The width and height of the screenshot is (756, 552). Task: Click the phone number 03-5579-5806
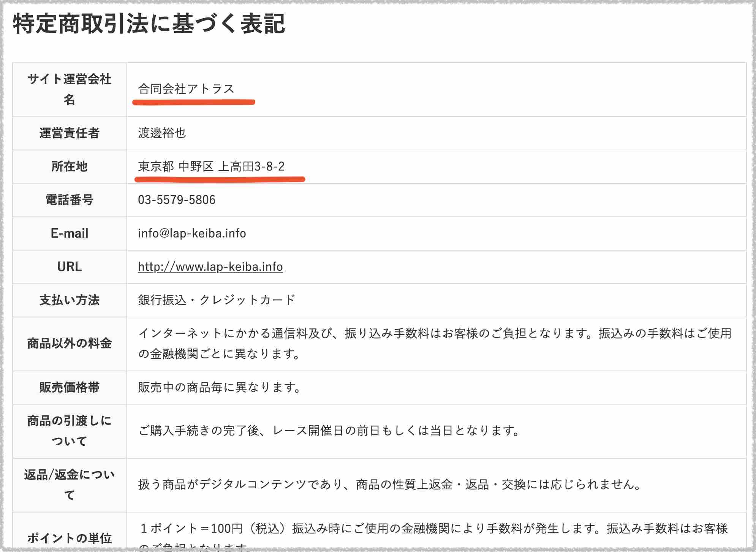177,200
